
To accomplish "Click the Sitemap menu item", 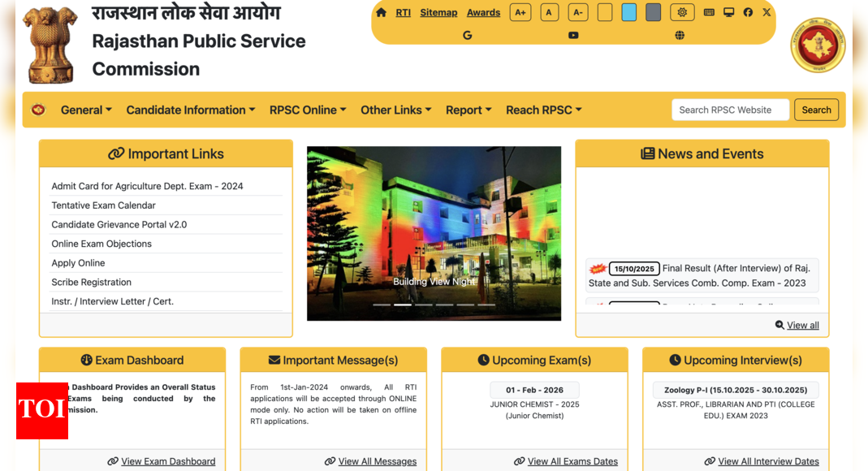I will click(438, 12).
